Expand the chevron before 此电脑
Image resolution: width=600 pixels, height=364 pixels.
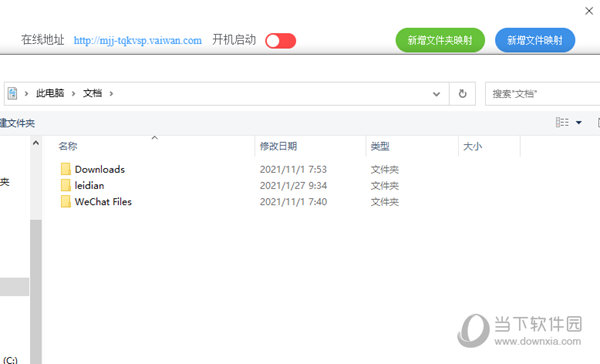(26, 93)
